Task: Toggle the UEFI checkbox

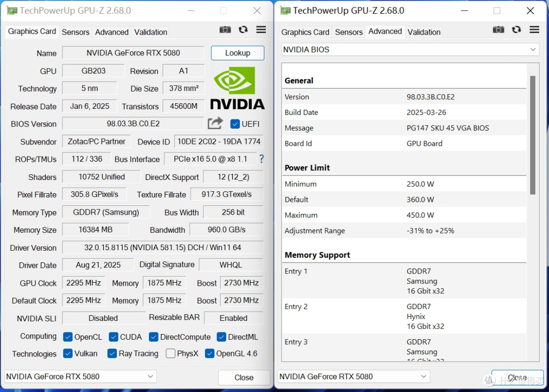Action: (235, 124)
